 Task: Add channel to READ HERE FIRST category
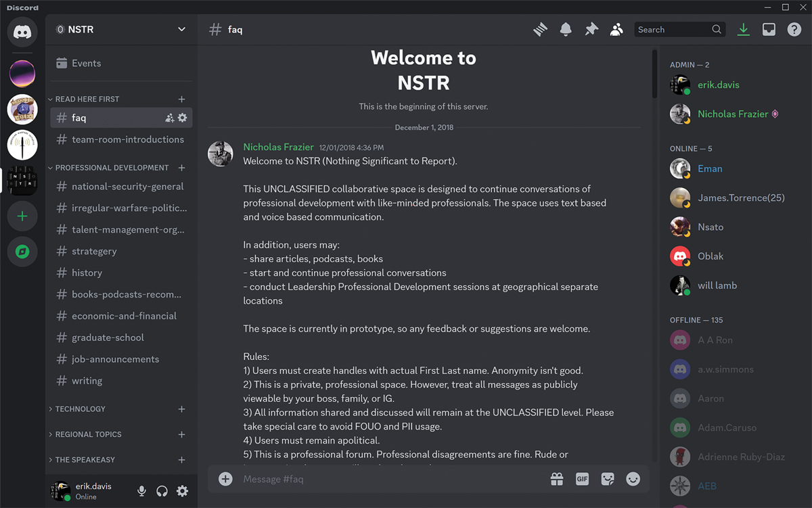tap(181, 99)
